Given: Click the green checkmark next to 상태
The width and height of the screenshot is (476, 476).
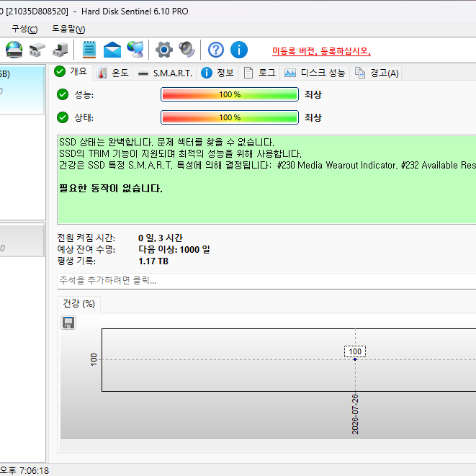Looking at the screenshot, I should point(63,117).
